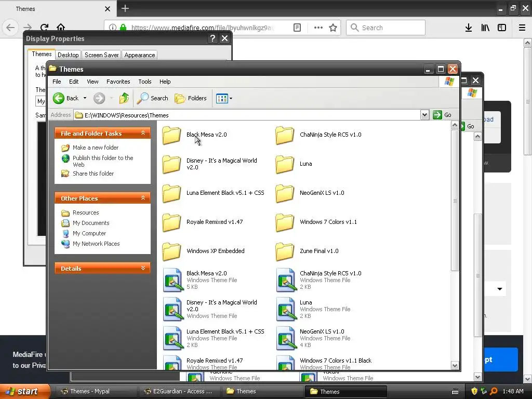Bookmark page with the star icon
The image size is (532, 399).
click(333, 28)
